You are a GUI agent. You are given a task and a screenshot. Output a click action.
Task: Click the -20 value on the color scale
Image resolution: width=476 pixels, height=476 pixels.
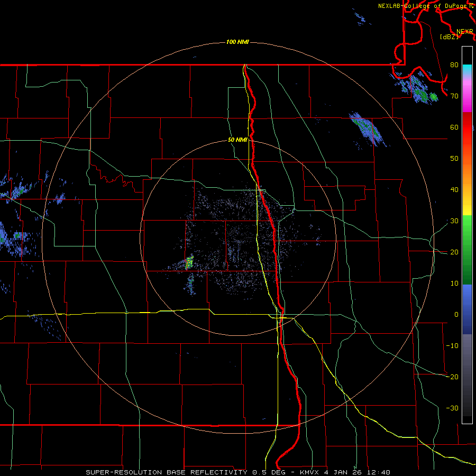(452, 377)
